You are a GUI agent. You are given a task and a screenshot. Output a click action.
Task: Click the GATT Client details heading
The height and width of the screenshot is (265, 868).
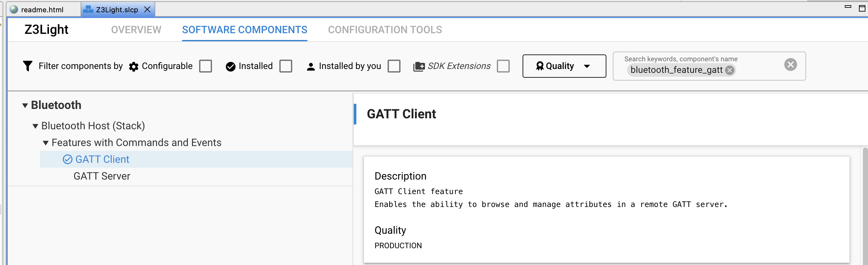tap(401, 114)
